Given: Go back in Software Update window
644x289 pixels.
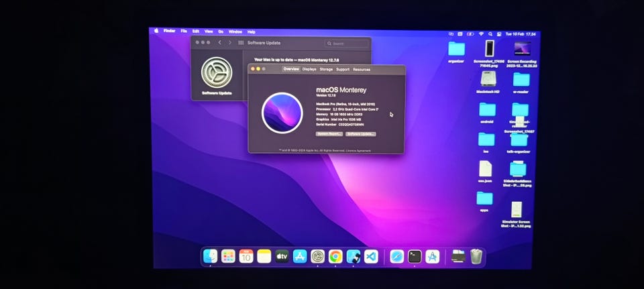Looking at the screenshot, I should [x=220, y=43].
